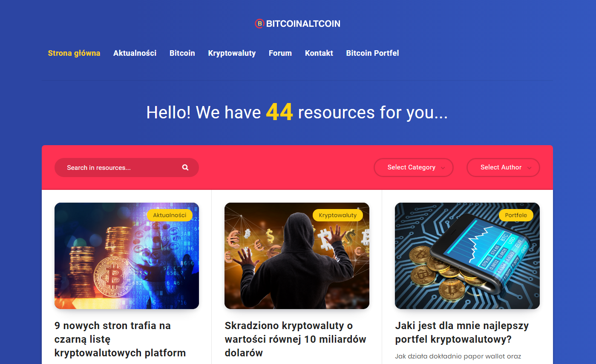
Task: Visit the Forum page
Action: click(x=280, y=53)
